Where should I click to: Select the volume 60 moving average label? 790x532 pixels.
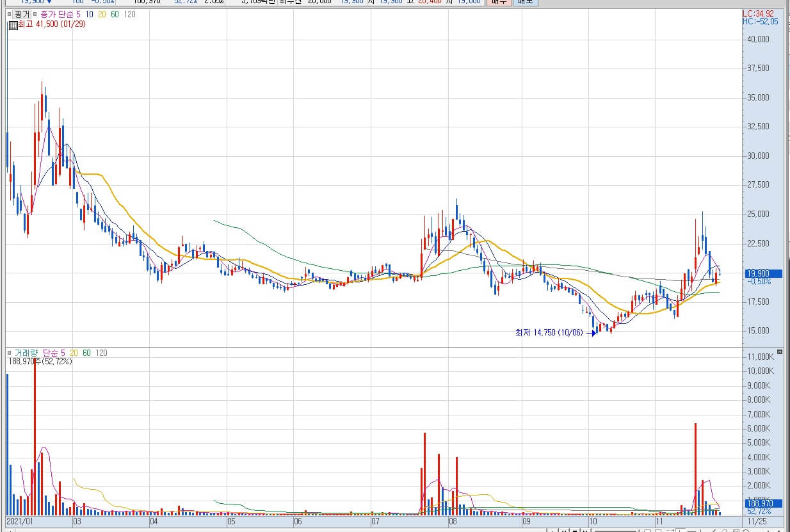pyautogui.click(x=86, y=353)
